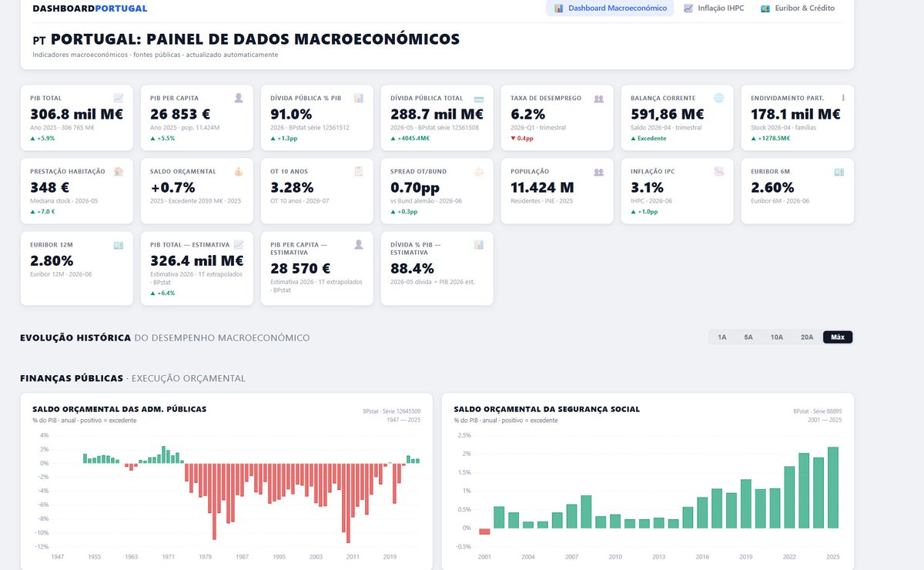Select the 10A time range
The width and height of the screenshot is (924, 570).
point(776,337)
